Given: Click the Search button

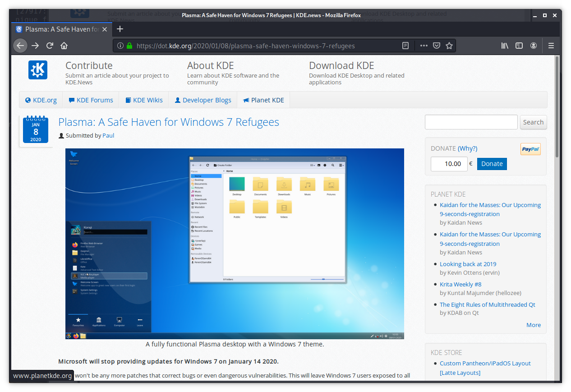Looking at the screenshot, I should coord(533,122).
